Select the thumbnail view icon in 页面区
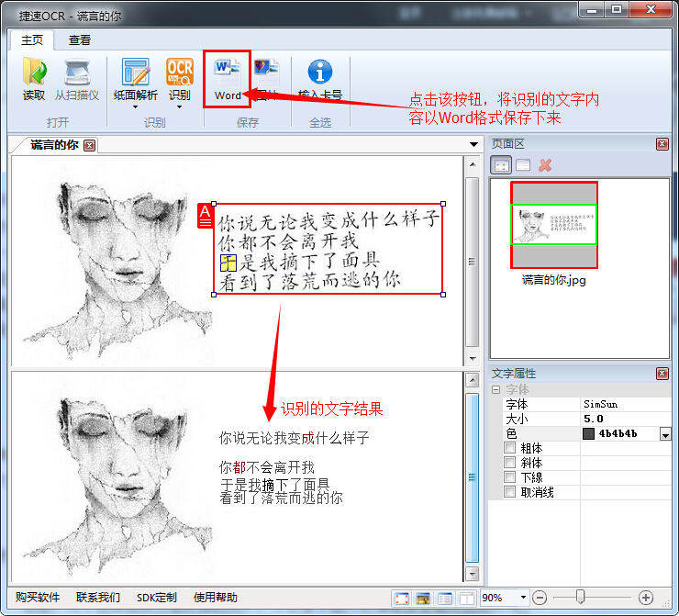 (501, 165)
